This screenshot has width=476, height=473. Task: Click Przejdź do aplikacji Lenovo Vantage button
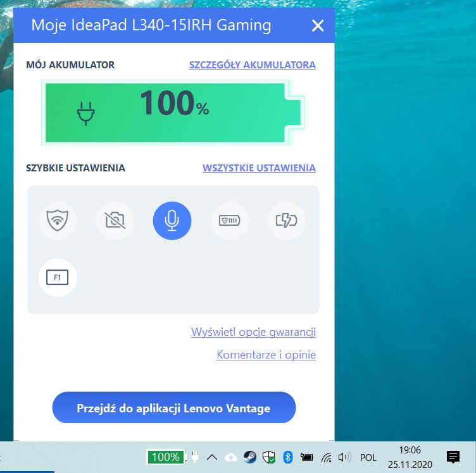(x=174, y=408)
